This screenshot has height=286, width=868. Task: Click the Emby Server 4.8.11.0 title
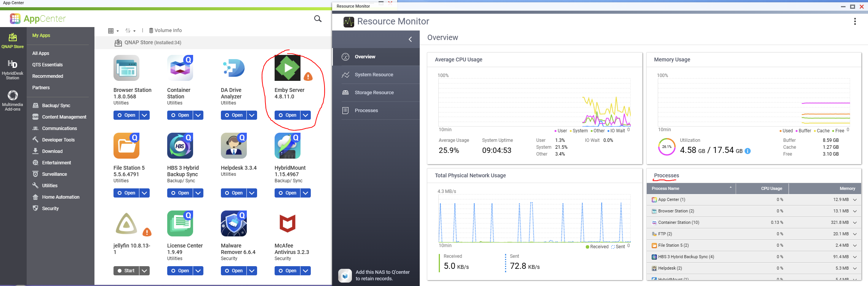289,93
